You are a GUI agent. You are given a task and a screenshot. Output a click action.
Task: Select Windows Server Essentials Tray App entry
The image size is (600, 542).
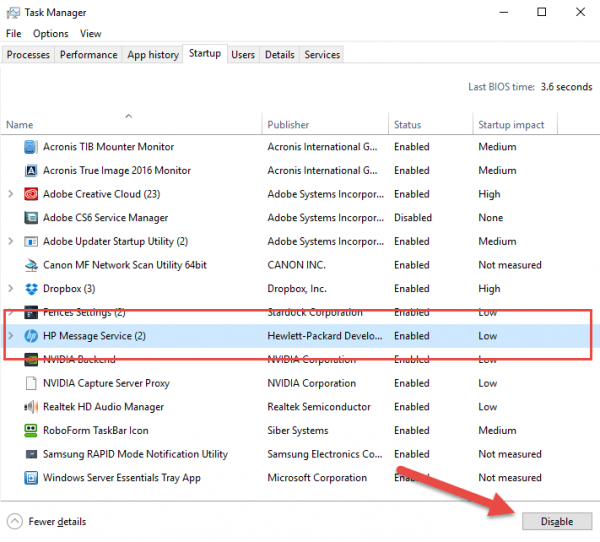pyautogui.click(x=122, y=478)
